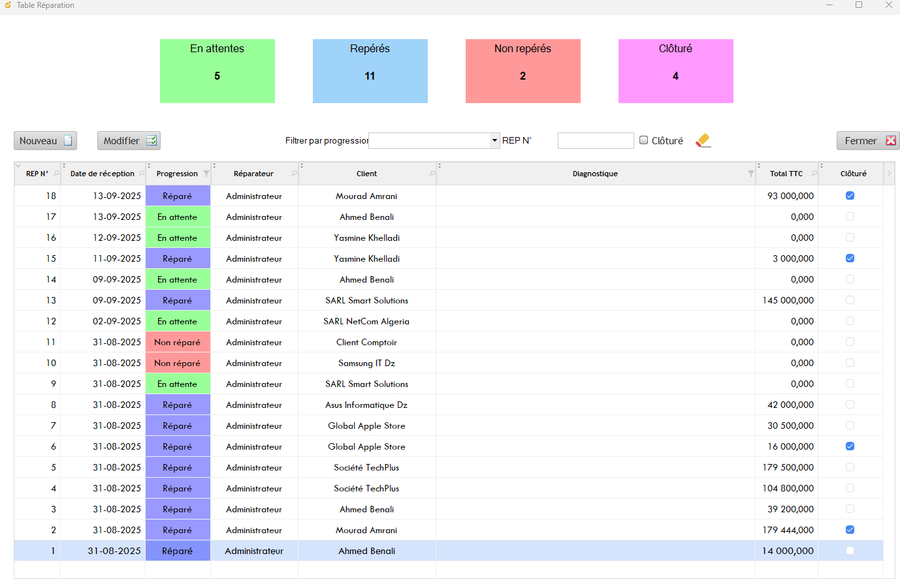The height and width of the screenshot is (588, 900).
Task: Uncheck Clôturé for repair number 18
Action: (850, 196)
